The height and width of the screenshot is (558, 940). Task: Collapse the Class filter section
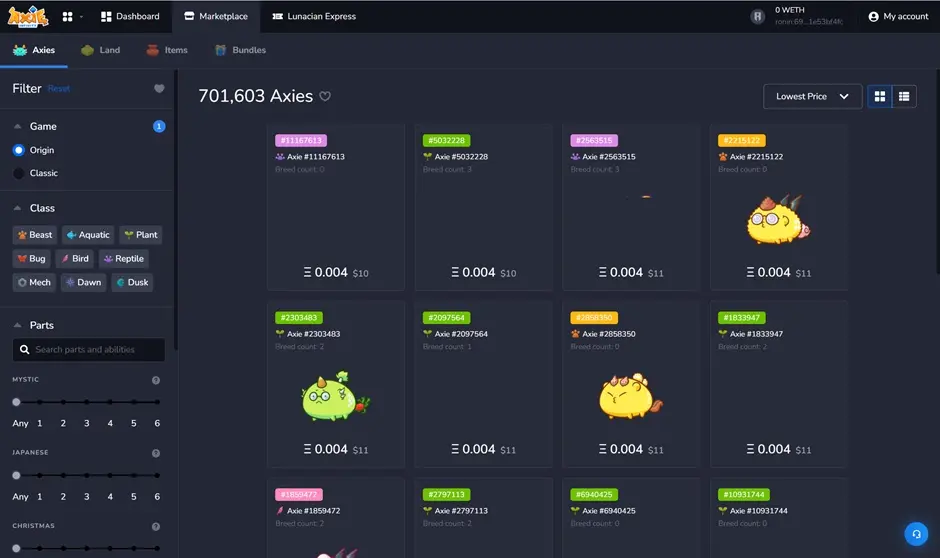17,208
